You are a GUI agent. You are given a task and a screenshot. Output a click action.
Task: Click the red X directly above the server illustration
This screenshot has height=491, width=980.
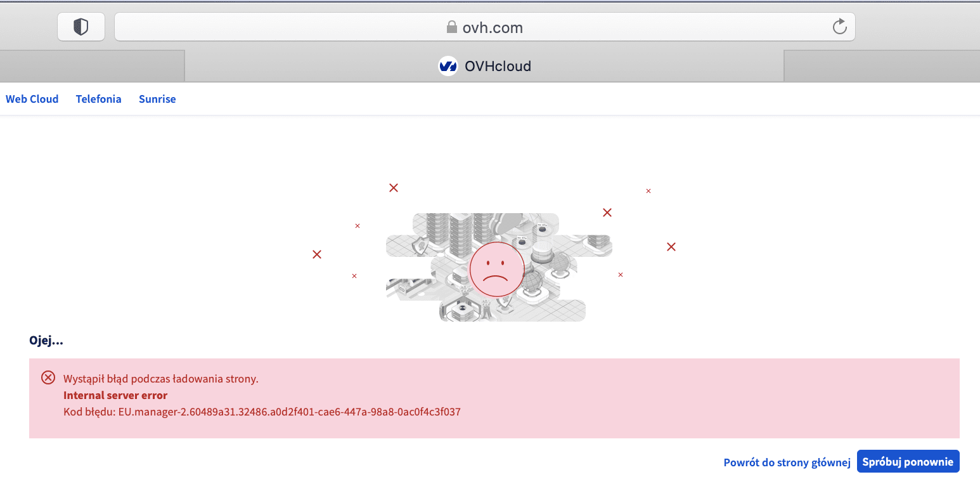394,188
